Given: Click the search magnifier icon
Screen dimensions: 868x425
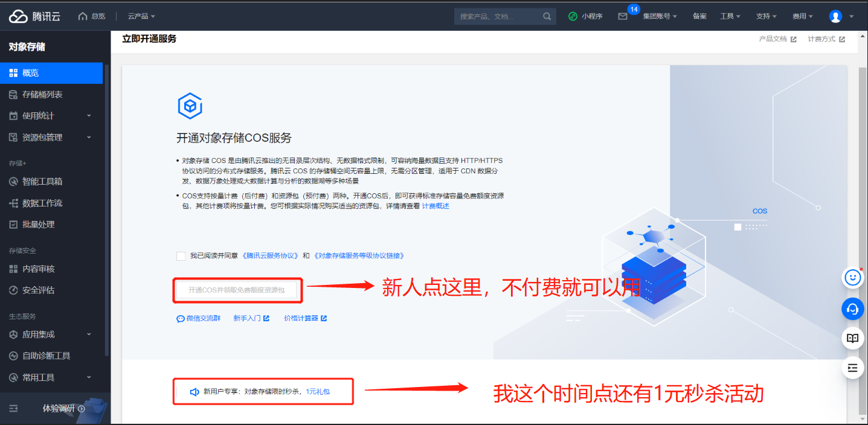Looking at the screenshot, I should click(547, 16).
